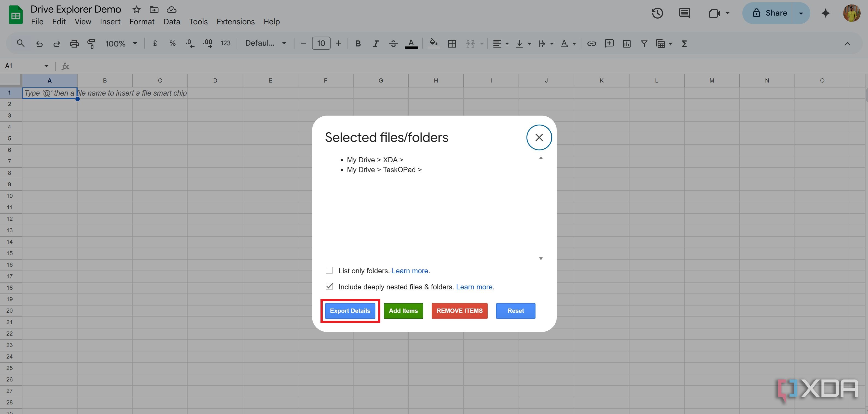Open the Format menu

coord(142,22)
